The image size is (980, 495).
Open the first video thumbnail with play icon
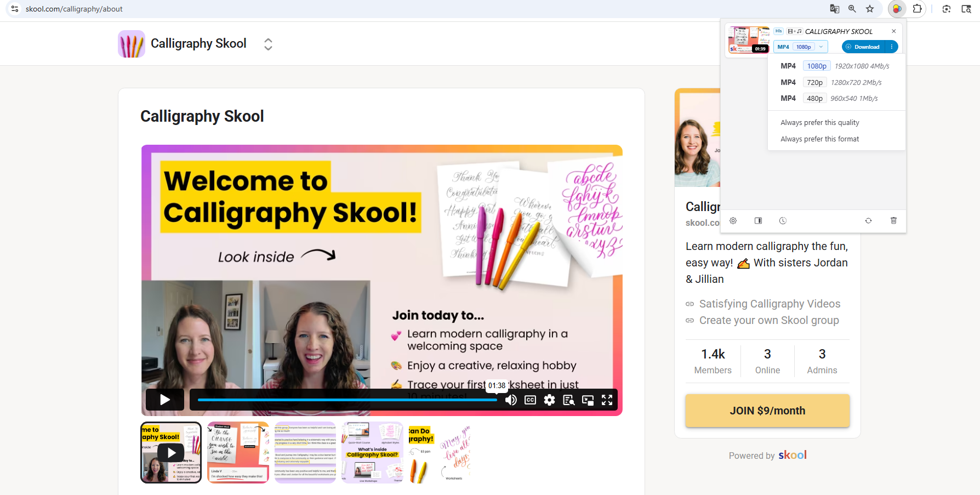click(x=171, y=452)
